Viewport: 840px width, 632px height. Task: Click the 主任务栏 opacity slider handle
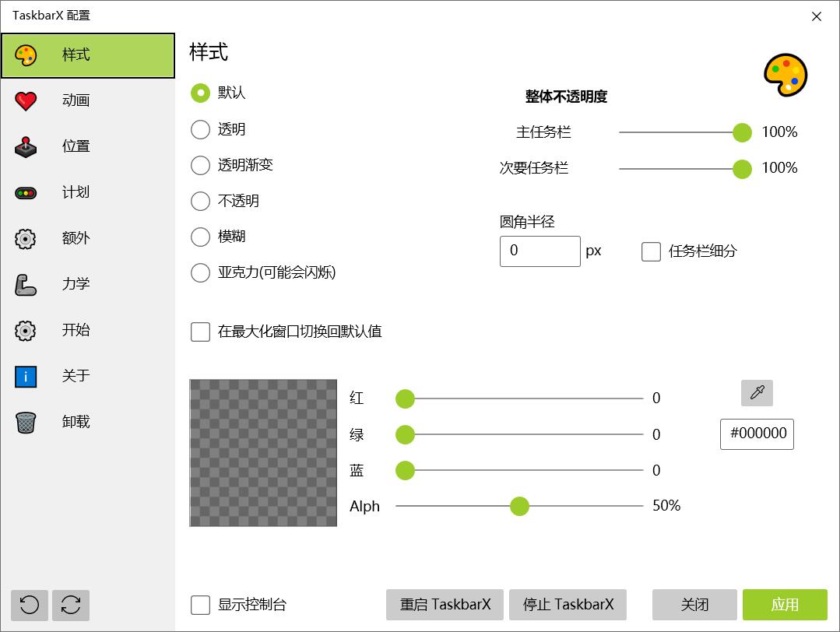tap(742, 132)
